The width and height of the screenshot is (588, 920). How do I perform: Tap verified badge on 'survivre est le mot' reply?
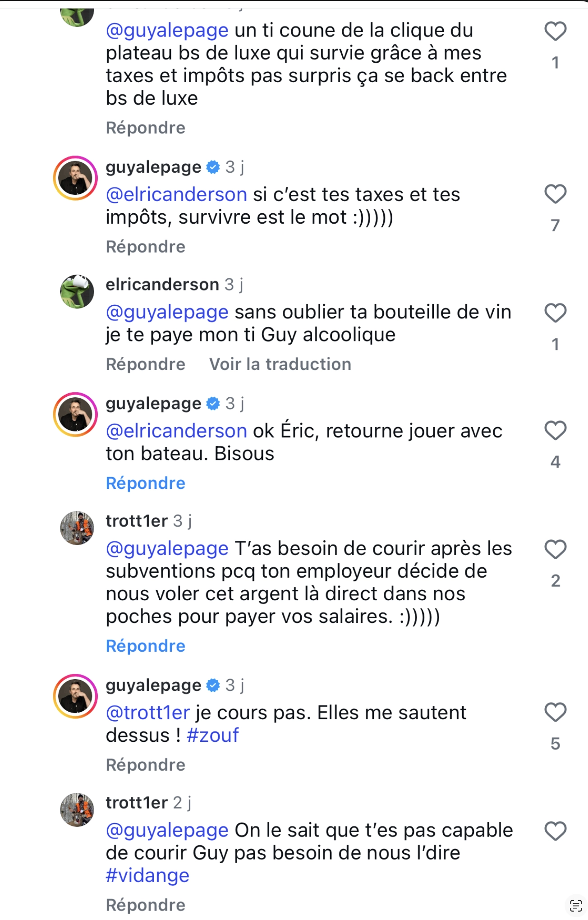click(213, 167)
